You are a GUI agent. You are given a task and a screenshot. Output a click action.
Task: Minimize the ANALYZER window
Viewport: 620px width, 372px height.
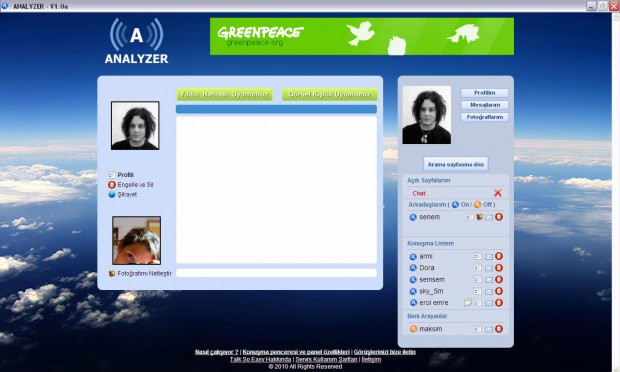click(591, 6)
